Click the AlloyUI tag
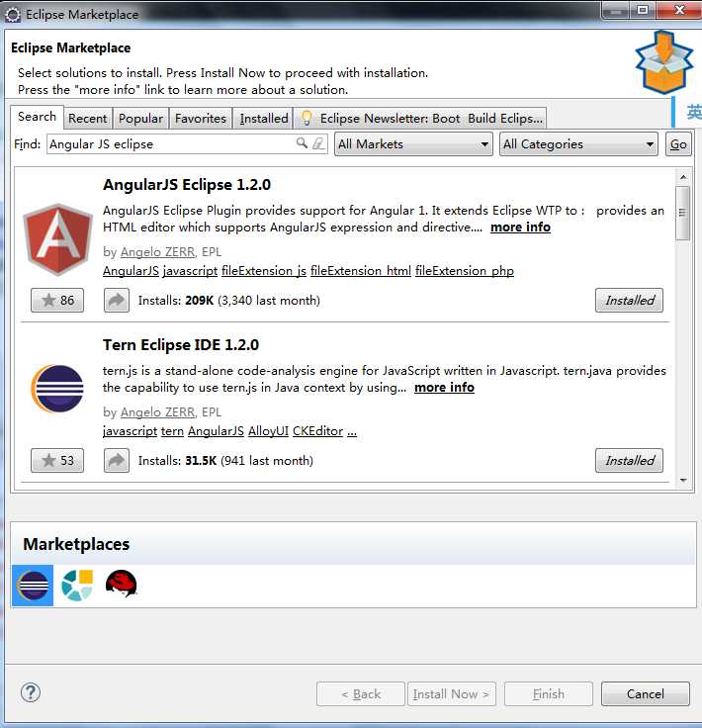Screen dimensions: 702x728 click(268, 431)
